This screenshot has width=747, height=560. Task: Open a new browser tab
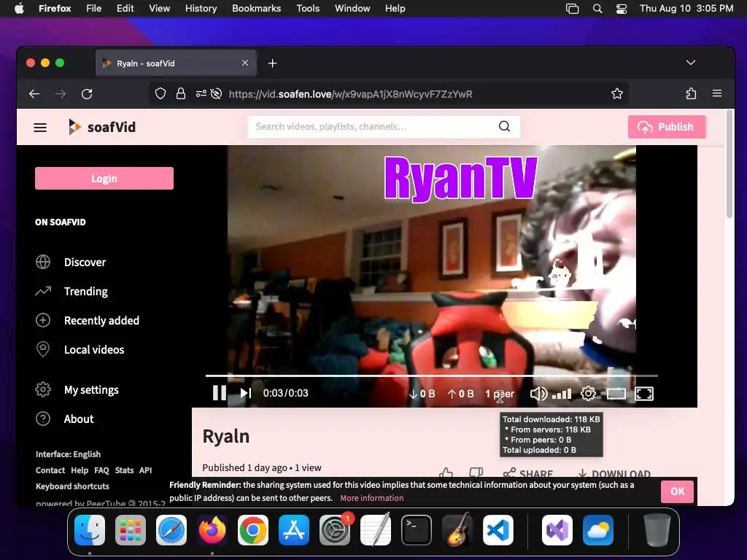tap(273, 63)
